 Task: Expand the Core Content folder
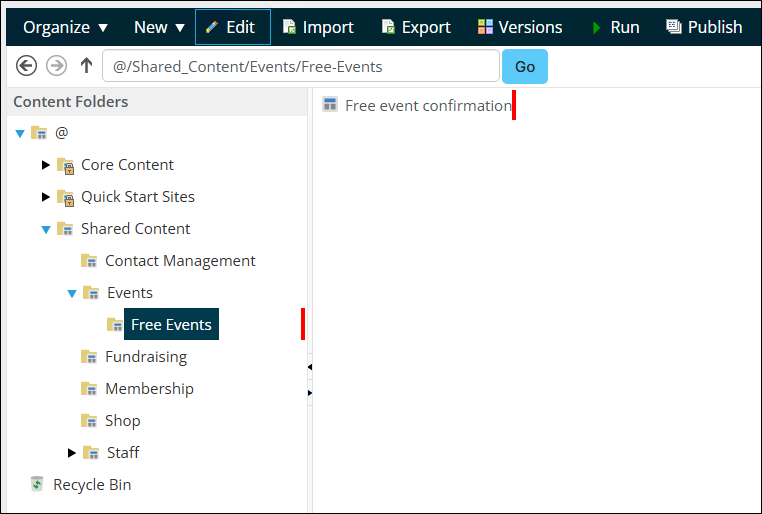46,165
